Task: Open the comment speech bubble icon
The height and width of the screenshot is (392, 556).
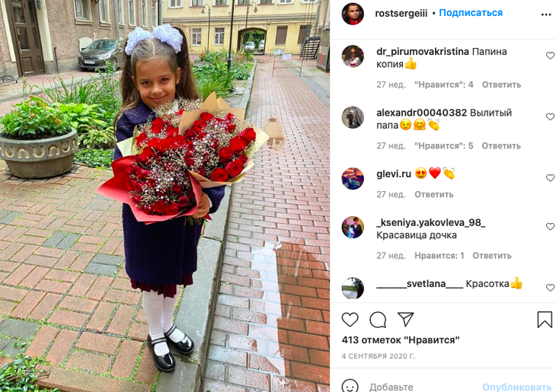Action: click(x=378, y=320)
